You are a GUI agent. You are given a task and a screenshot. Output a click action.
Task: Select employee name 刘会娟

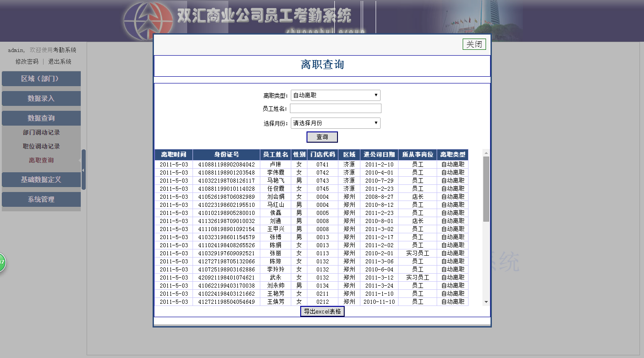276,197
